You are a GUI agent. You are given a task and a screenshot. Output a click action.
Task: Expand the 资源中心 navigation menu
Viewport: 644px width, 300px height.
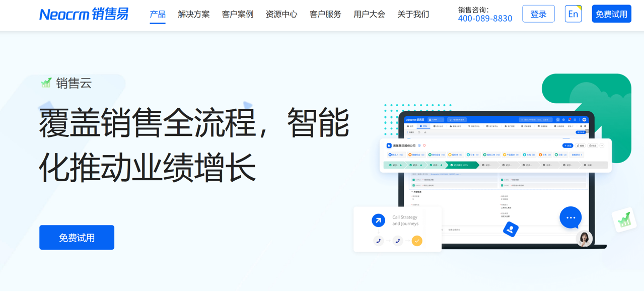pos(281,14)
